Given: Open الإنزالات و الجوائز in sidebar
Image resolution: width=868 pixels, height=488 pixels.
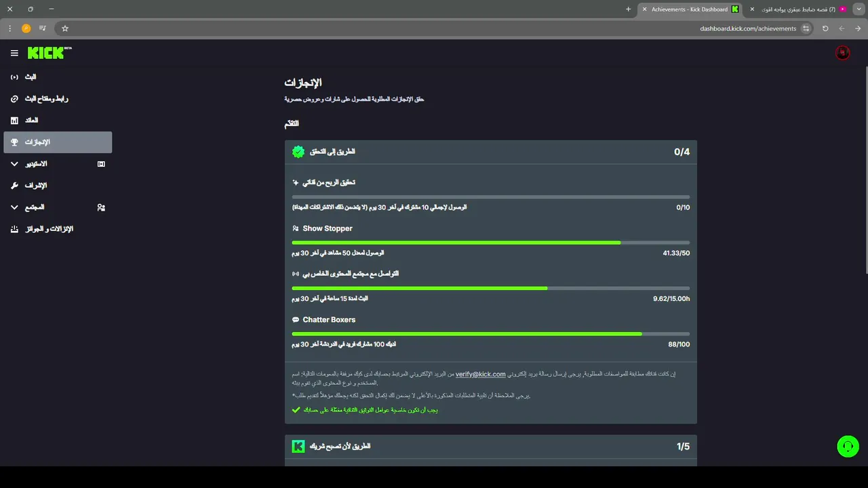Looking at the screenshot, I should pos(58,229).
